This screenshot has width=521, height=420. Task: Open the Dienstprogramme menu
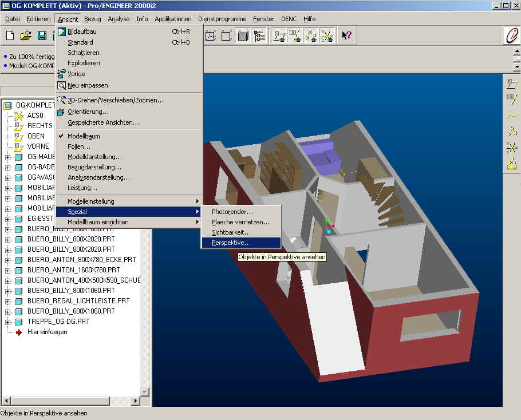[222, 19]
